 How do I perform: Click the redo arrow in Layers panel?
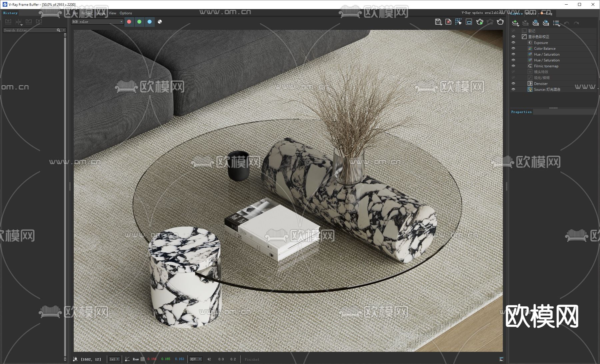click(x=577, y=23)
